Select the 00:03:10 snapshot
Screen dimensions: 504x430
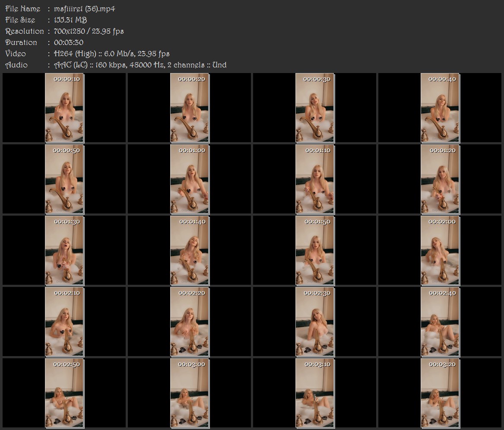[x=315, y=393]
